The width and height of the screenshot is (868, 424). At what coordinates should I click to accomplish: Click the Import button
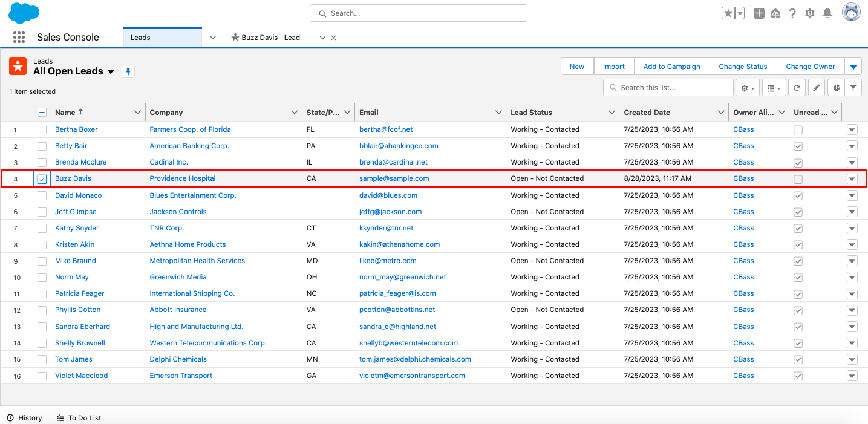613,67
